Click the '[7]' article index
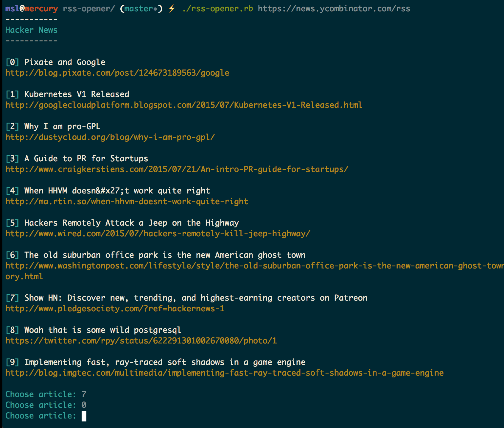Screen dimensions: 504x428 tap(12, 298)
